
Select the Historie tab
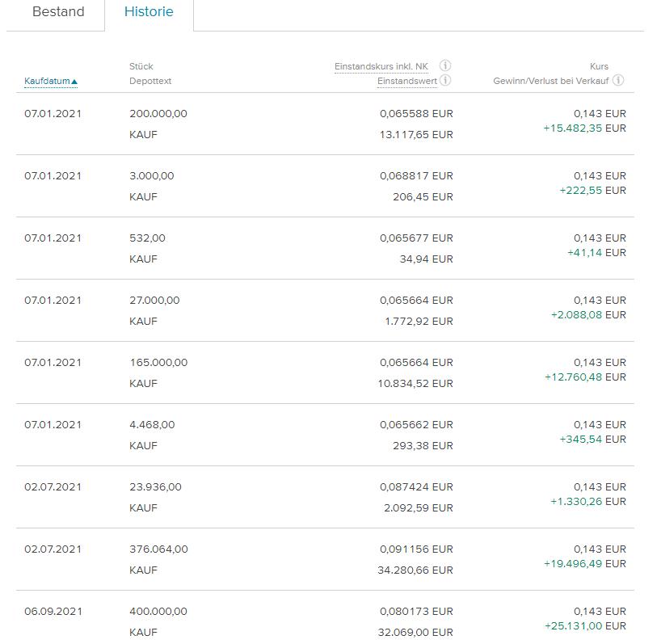(149, 12)
